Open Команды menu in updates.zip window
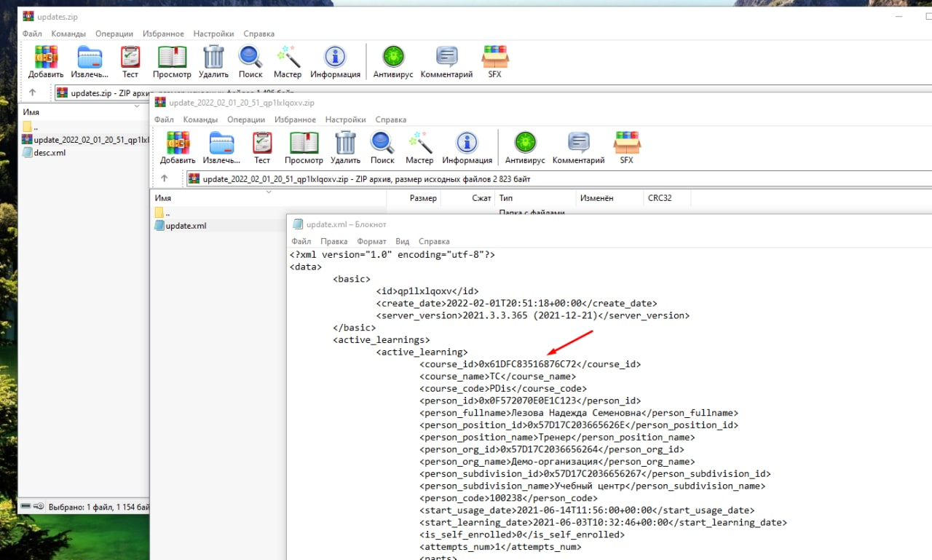The width and height of the screenshot is (932, 560). (x=68, y=33)
